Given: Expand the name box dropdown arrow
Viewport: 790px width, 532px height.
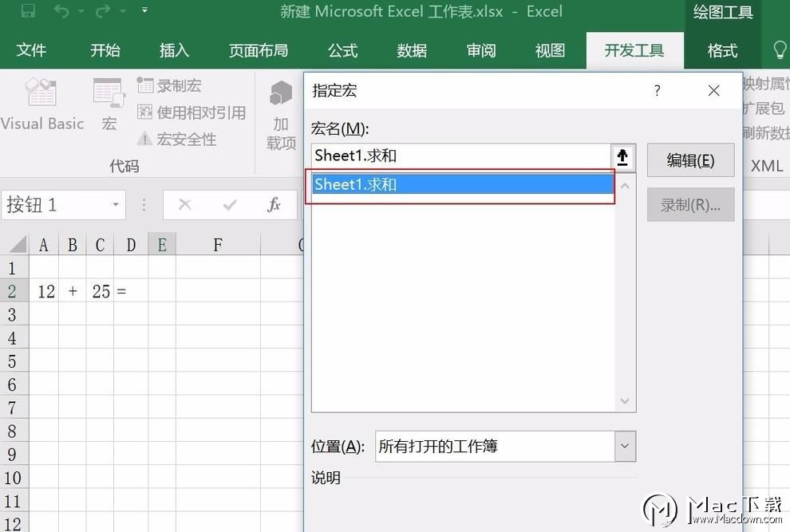Looking at the screenshot, I should (116, 204).
